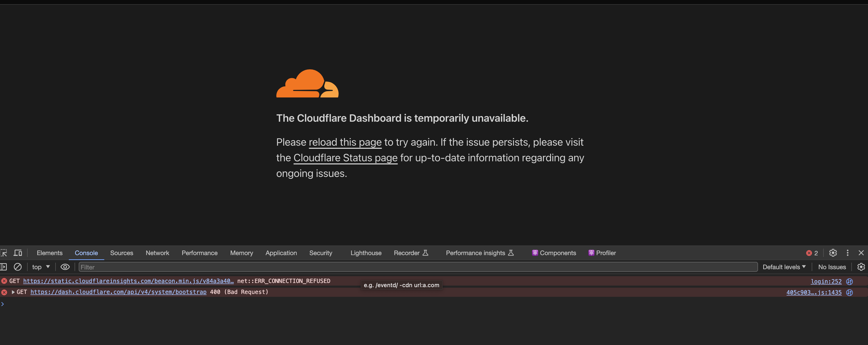Click the React icon on Profiler tab
This screenshot has height=345, width=868.
tap(591, 253)
